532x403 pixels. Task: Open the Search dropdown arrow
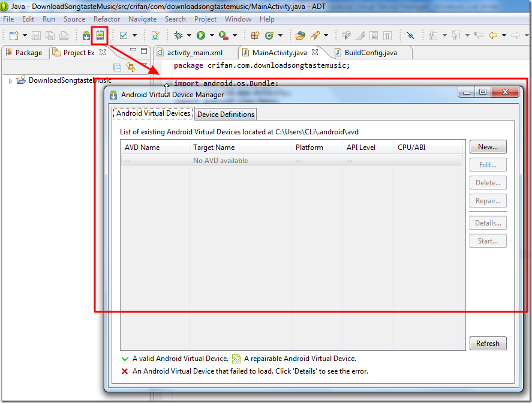pyautogui.click(x=326, y=35)
